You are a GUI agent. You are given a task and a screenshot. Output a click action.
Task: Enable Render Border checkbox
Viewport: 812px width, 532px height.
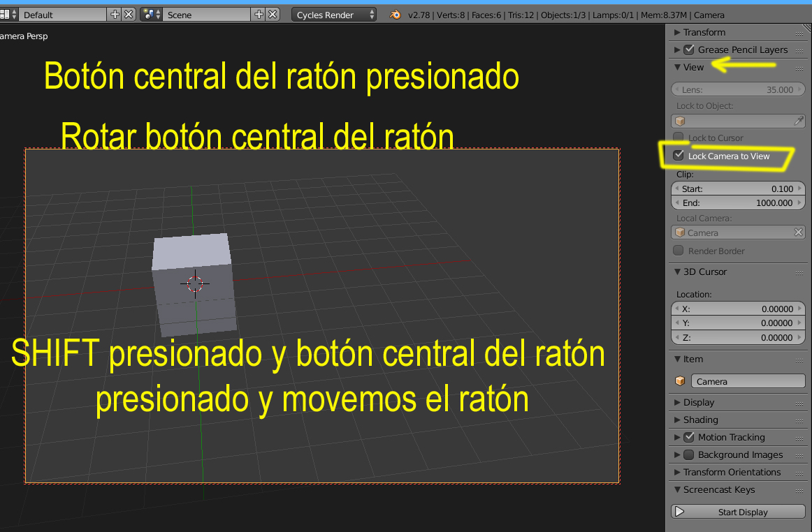(x=679, y=251)
